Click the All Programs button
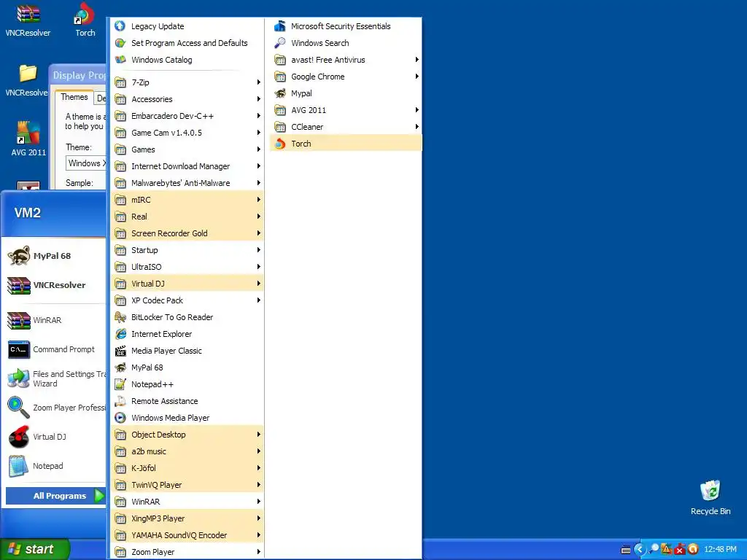 point(55,496)
